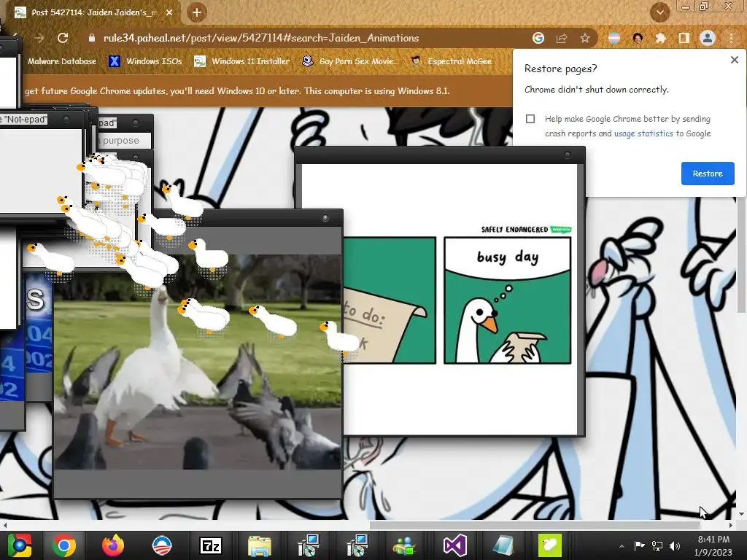Click the leftmost colorful Chrome-style taskbar icon
The height and width of the screenshot is (560, 747).
click(19, 545)
